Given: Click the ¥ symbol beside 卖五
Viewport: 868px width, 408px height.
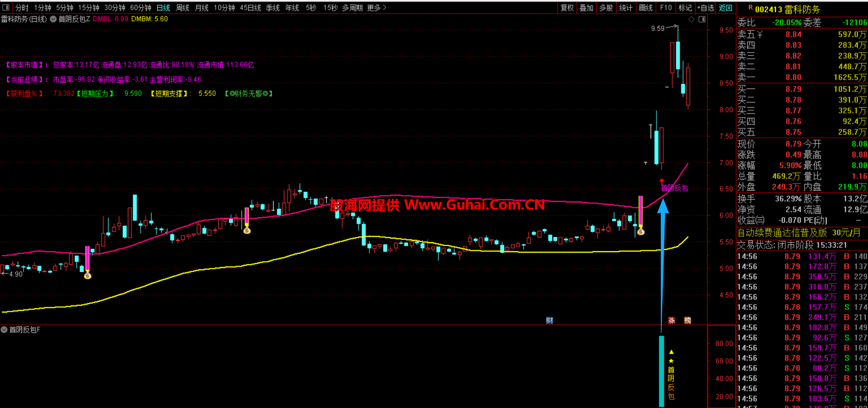Looking at the screenshot, I should 760,34.
